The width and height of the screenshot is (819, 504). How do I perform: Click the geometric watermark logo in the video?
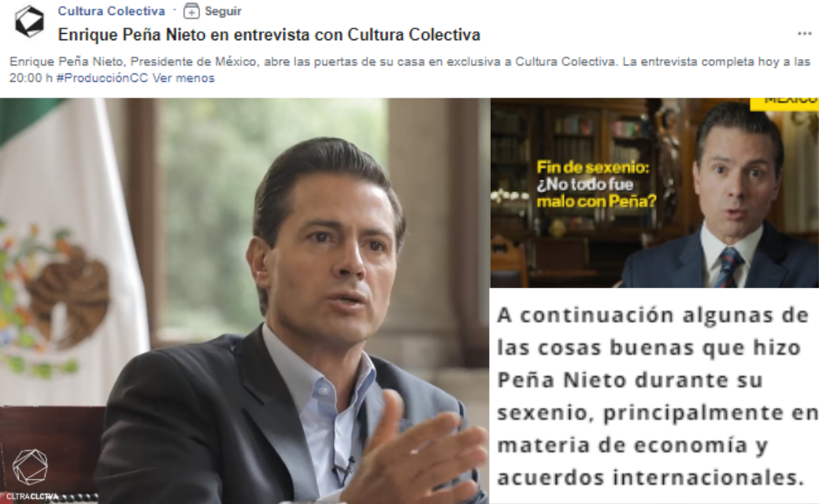(30, 467)
